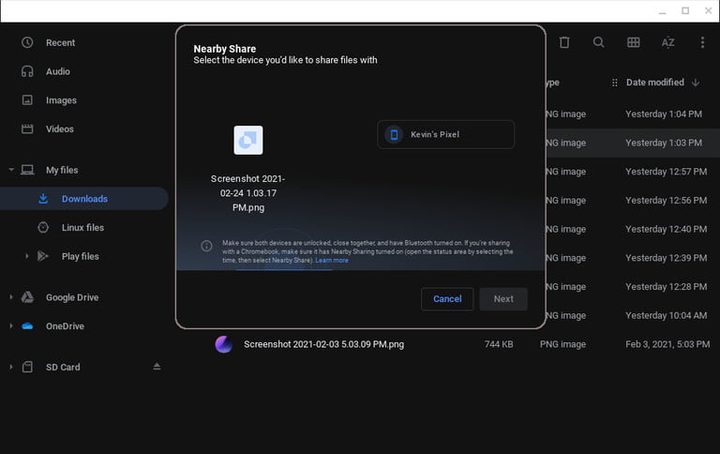The height and width of the screenshot is (454, 720).
Task: Go to Linux files in sidebar
Action: pyautogui.click(x=82, y=227)
